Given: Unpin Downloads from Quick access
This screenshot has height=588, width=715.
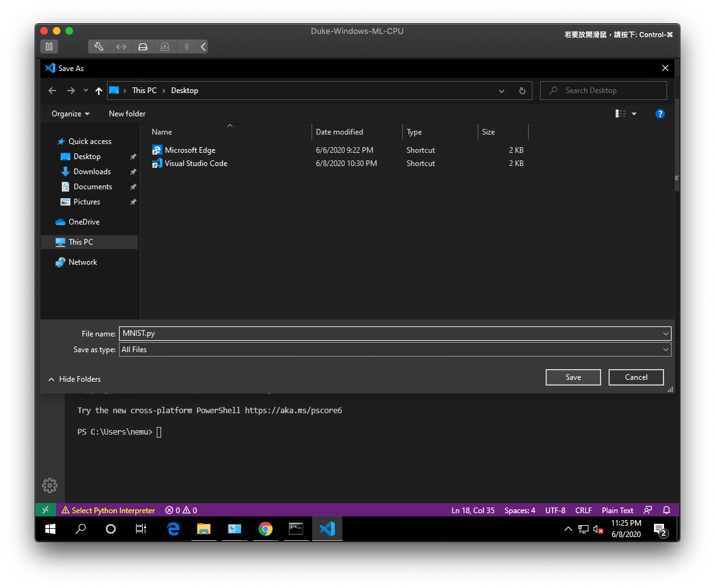Looking at the screenshot, I should [x=132, y=171].
